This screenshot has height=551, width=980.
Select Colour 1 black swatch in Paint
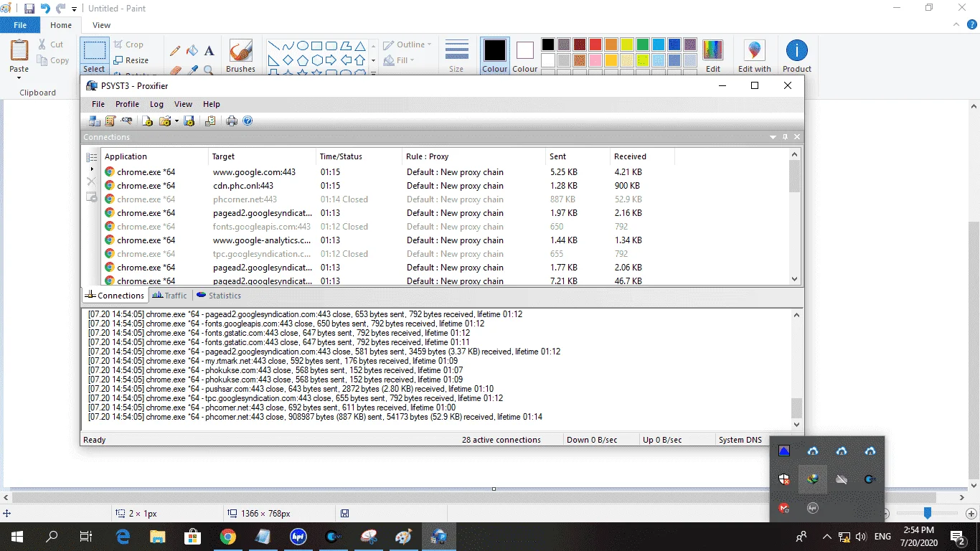pos(494,56)
